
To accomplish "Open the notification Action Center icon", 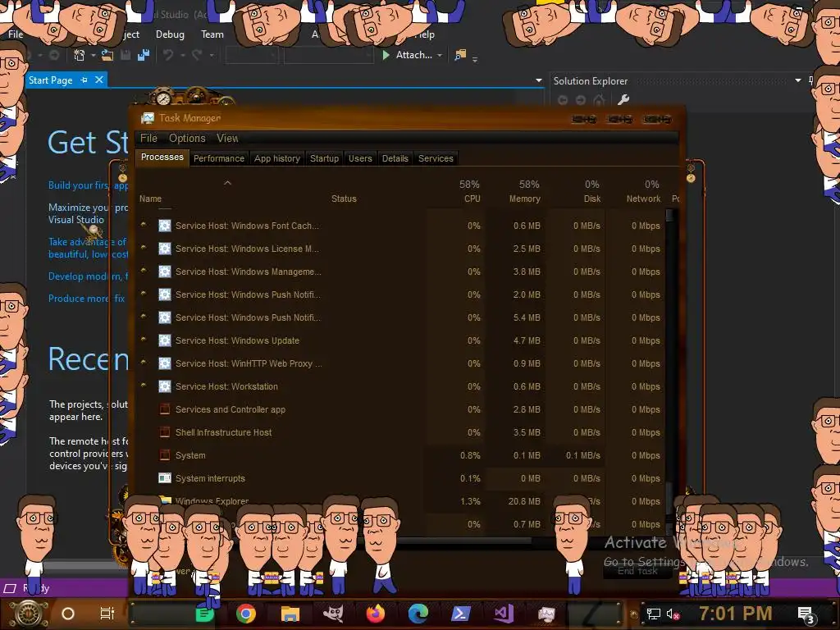I will click(806, 614).
